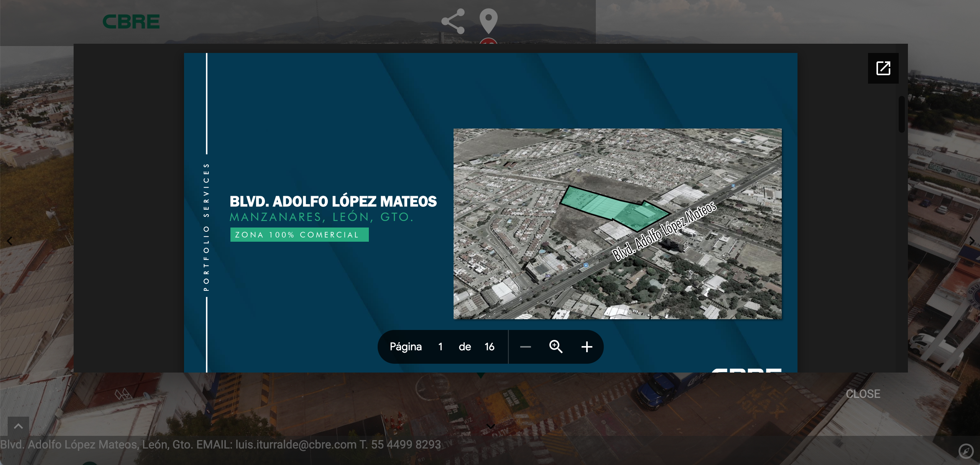
Task: Click the ZONA 100% COMERCIAL green label
Action: (299, 235)
